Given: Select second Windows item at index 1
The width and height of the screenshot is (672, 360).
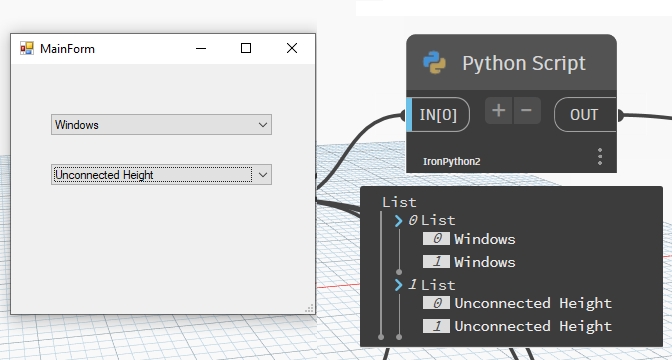Looking at the screenshot, I should pyautogui.click(x=485, y=262).
